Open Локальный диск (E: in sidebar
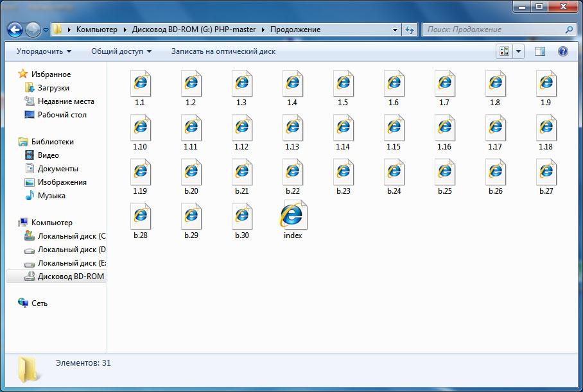The image size is (583, 392). pyautogui.click(x=71, y=263)
